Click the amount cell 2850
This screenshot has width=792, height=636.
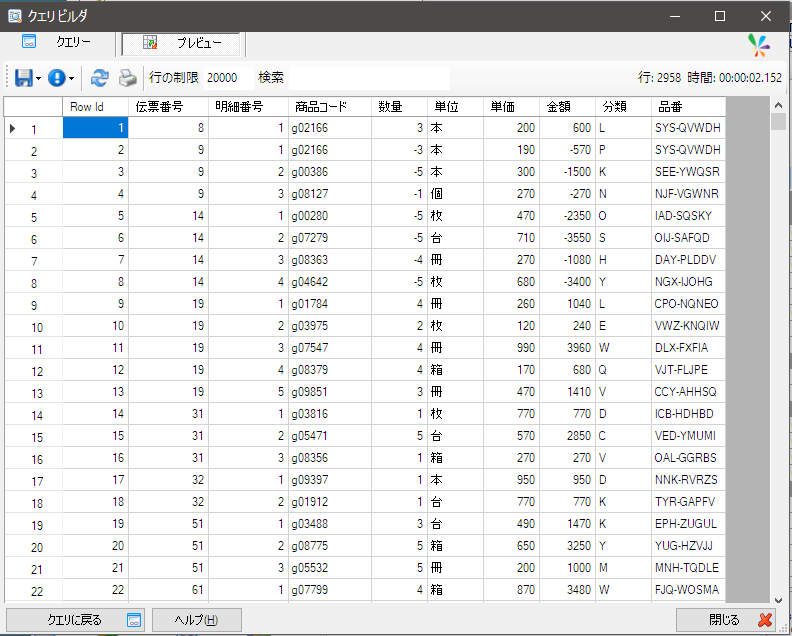[567, 435]
